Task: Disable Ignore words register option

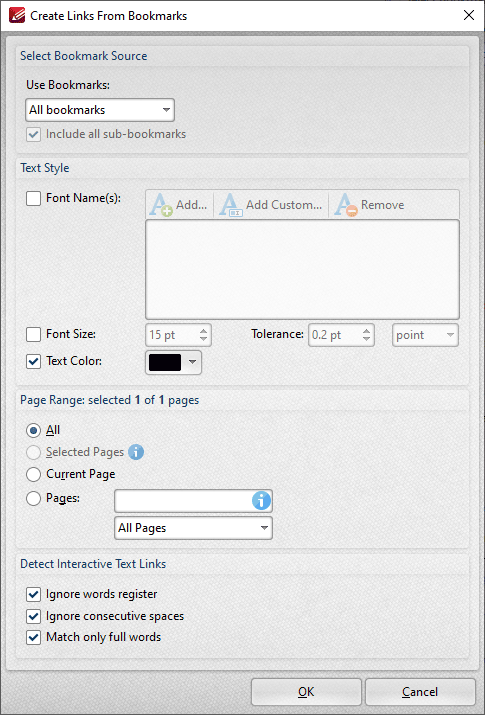Action: click(x=33, y=595)
